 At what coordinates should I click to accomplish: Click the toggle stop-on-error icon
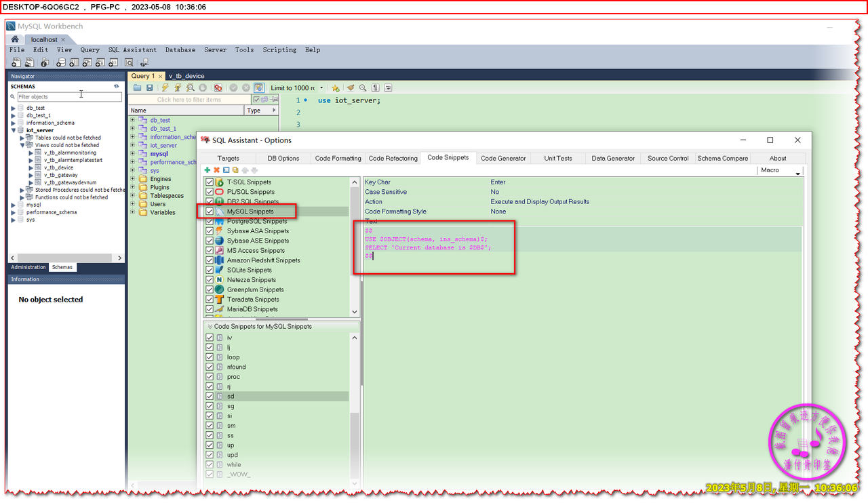218,87
